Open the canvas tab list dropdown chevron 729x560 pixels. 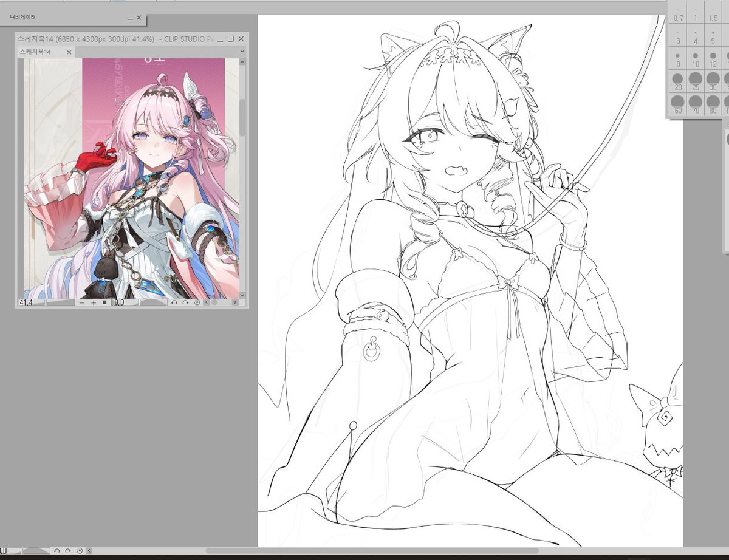[242, 52]
